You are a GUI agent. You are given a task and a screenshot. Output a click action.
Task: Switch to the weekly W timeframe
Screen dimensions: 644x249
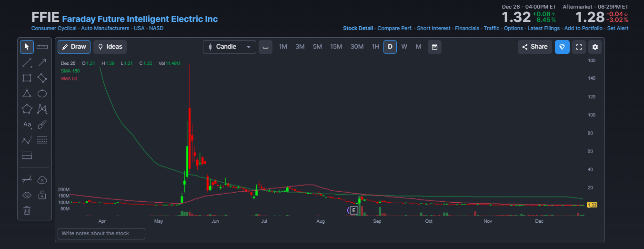(404, 47)
